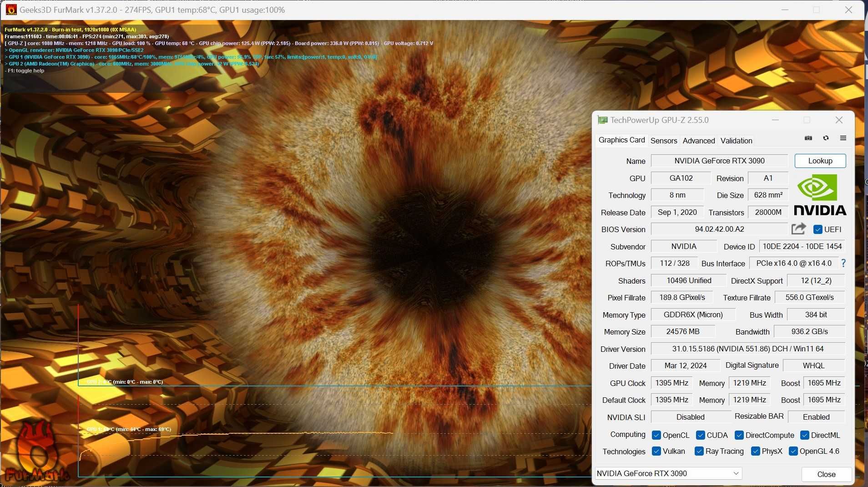Click the GPU-Z app icon in title bar

pos(603,120)
